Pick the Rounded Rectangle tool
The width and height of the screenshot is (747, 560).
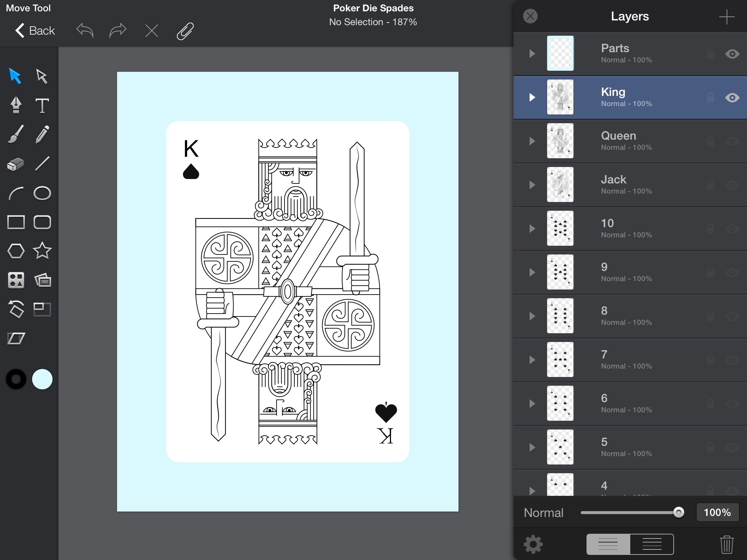[x=42, y=222]
